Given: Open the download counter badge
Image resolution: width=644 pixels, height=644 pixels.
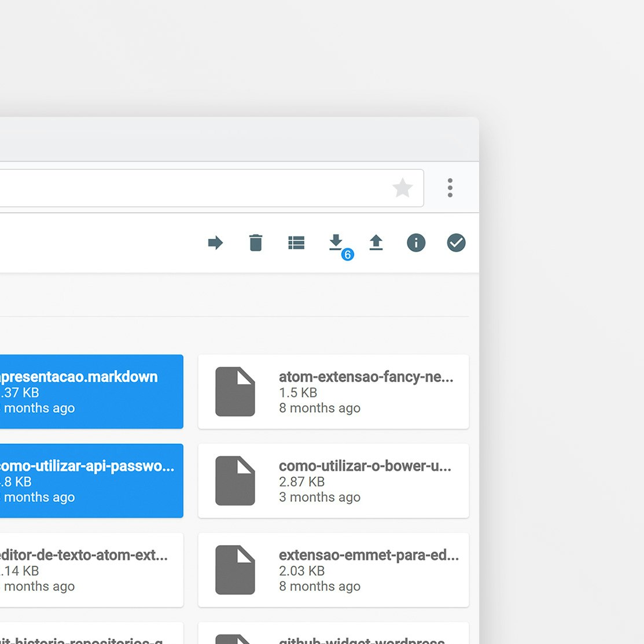Looking at the screenshot, I should (347, 255).
